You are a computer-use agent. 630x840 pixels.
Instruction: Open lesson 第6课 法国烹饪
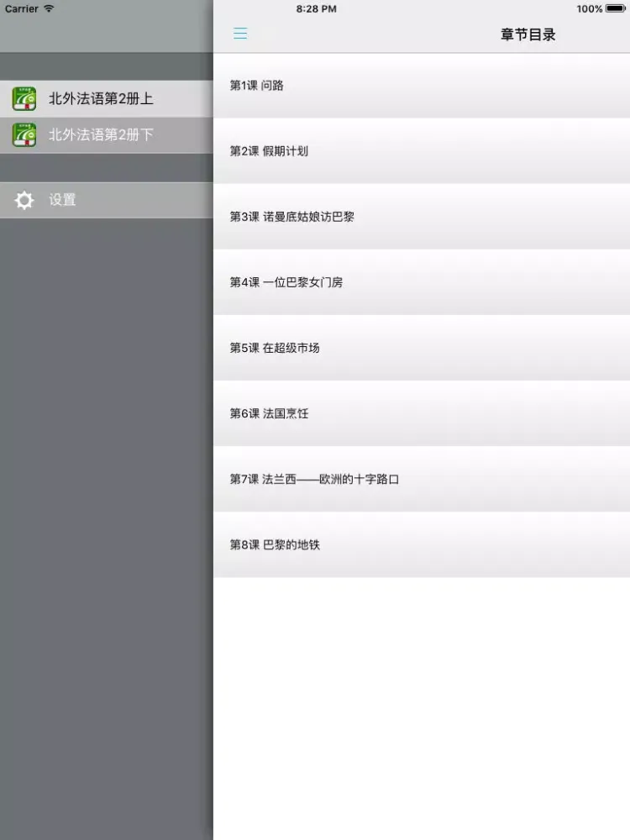(x=422, y=413)
